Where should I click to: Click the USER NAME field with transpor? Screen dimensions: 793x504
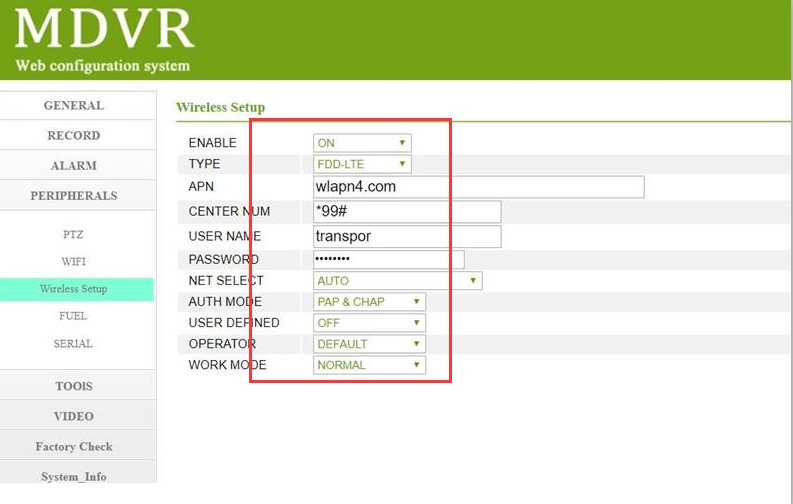(407, 237)
